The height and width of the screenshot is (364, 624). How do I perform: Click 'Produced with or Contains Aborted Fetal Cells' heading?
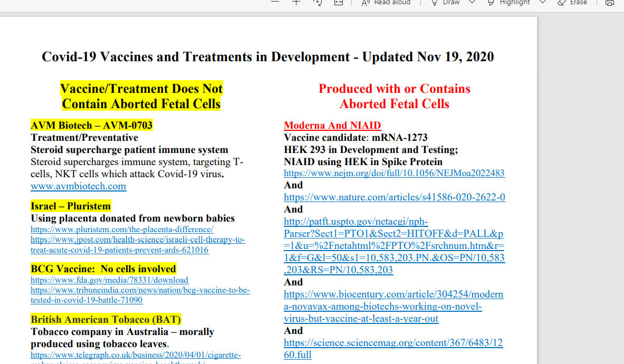tap(395, 96)
